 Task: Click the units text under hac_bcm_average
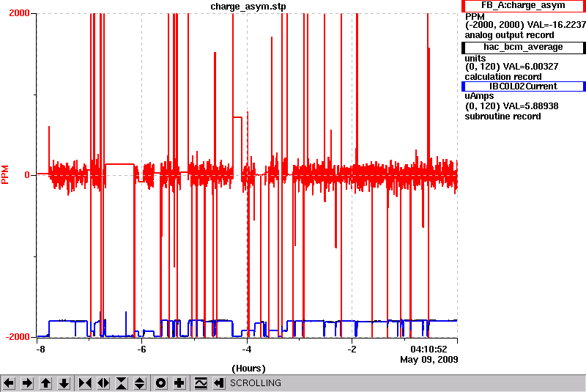[x=475, y=59]
